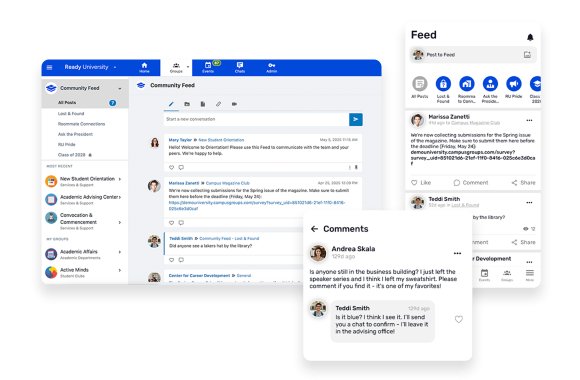Open options menu on Teddi Smith's mobile post
The image size is (580, 380).
click(529, 202)
